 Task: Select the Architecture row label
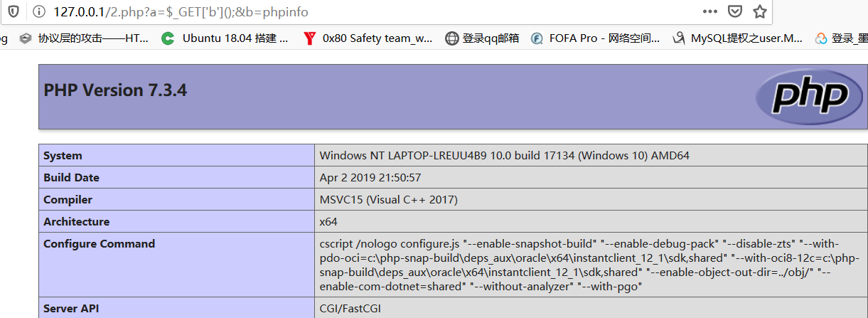pyautogui.click(x=77, y=222)
